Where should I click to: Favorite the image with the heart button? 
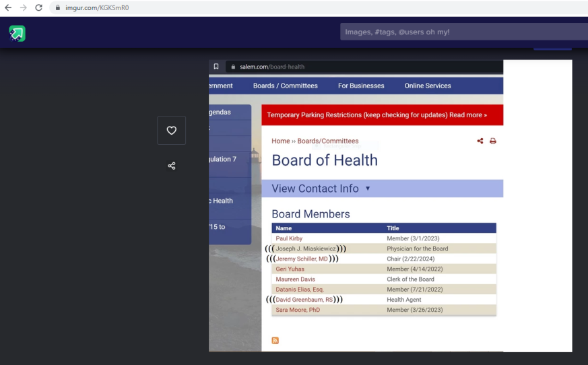(171, 130)
